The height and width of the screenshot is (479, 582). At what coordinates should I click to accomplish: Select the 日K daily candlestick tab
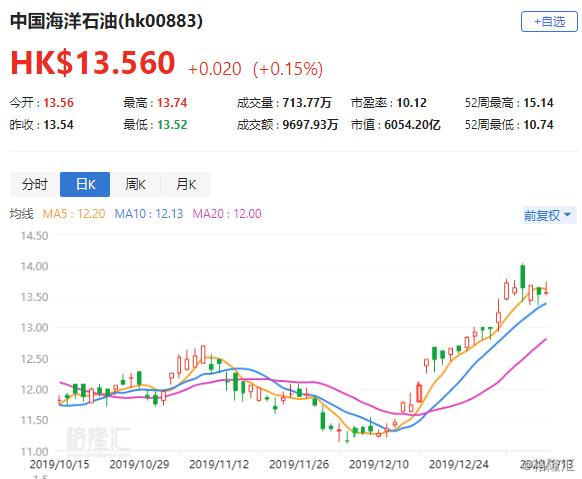coord(85,184)
